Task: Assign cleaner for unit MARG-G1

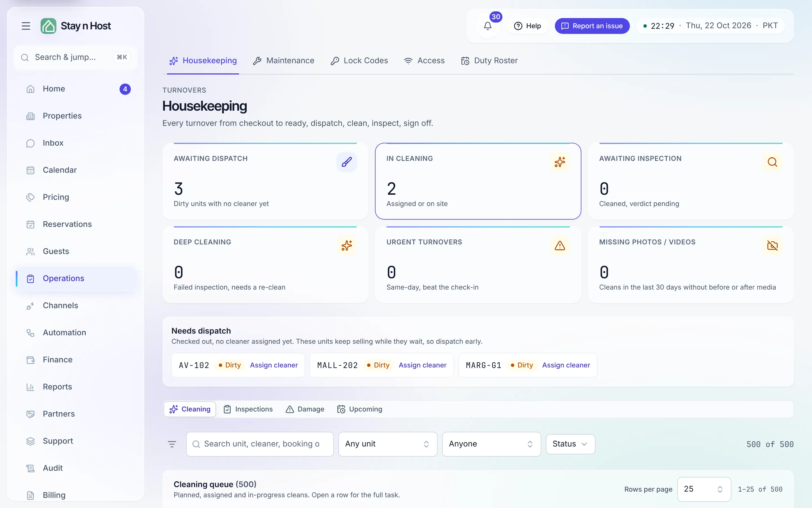Action: coord(566,365)
